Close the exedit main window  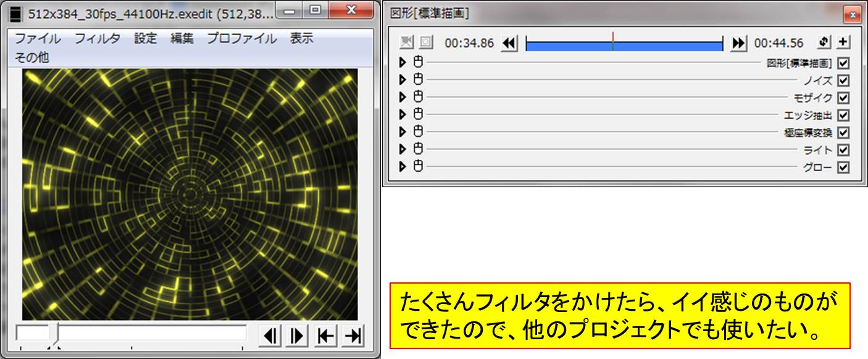tap(351, 9)
